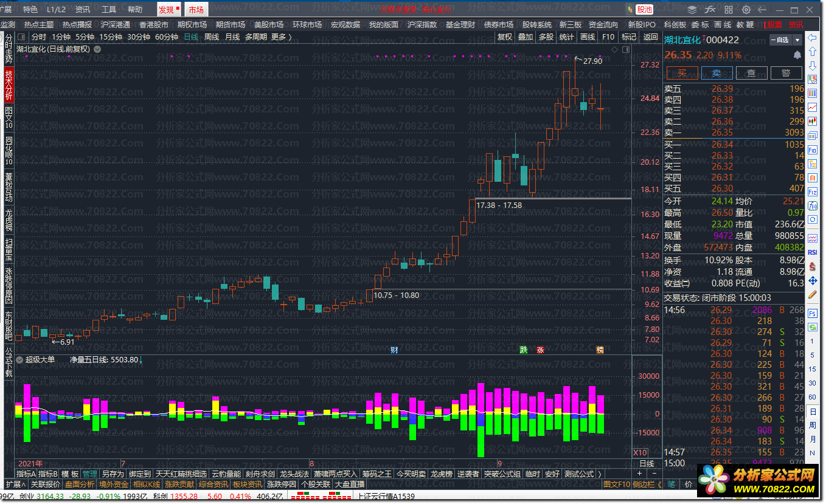Click the 买 buy button
This screenshot has height=504, width=826.
(x=682, y=73)
